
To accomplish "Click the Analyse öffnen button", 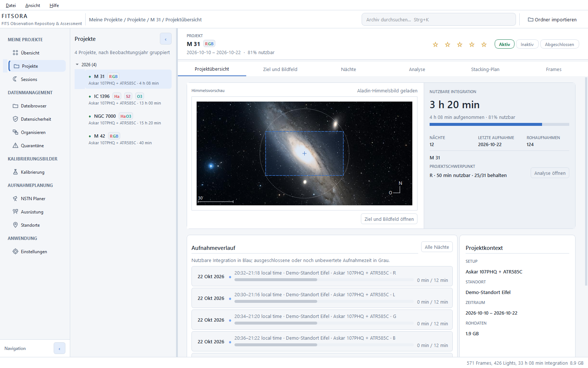I will click(550, 173).
